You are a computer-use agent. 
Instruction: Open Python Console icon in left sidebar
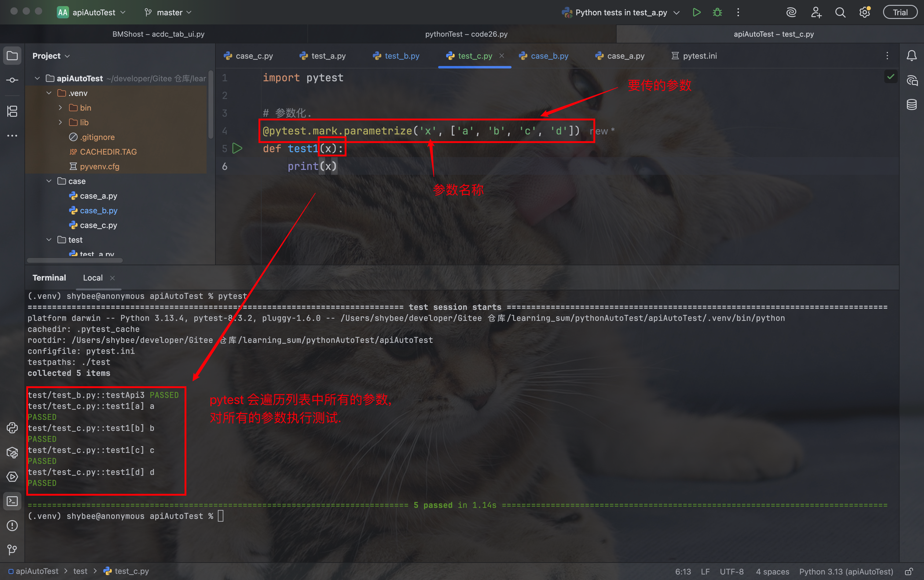click(x=12, y=428)
